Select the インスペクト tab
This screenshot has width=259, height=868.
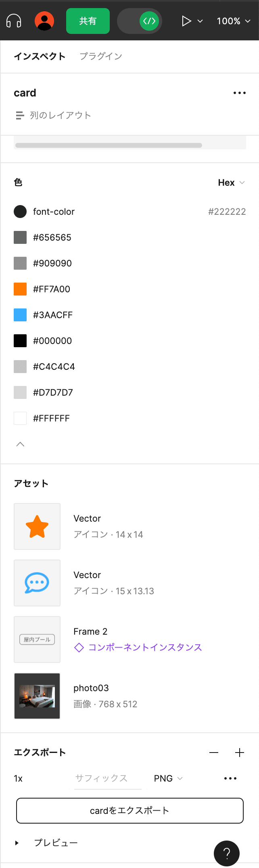point(39,57)
